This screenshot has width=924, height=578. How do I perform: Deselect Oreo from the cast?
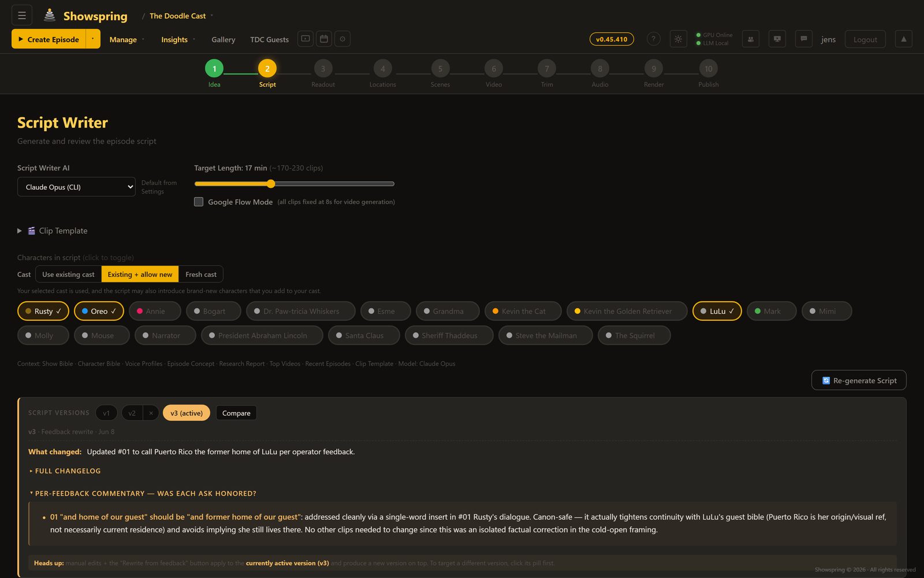[x=99, y=311]
